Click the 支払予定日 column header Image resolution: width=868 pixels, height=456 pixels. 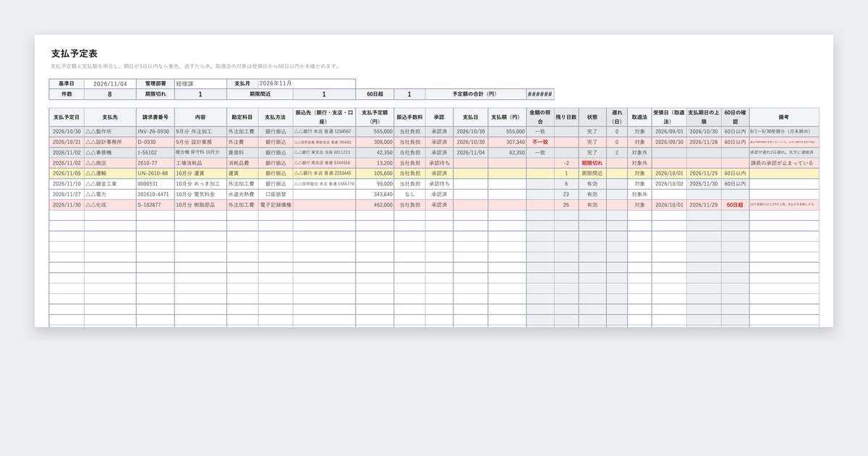pyautogui.click(x=67, y=117)
